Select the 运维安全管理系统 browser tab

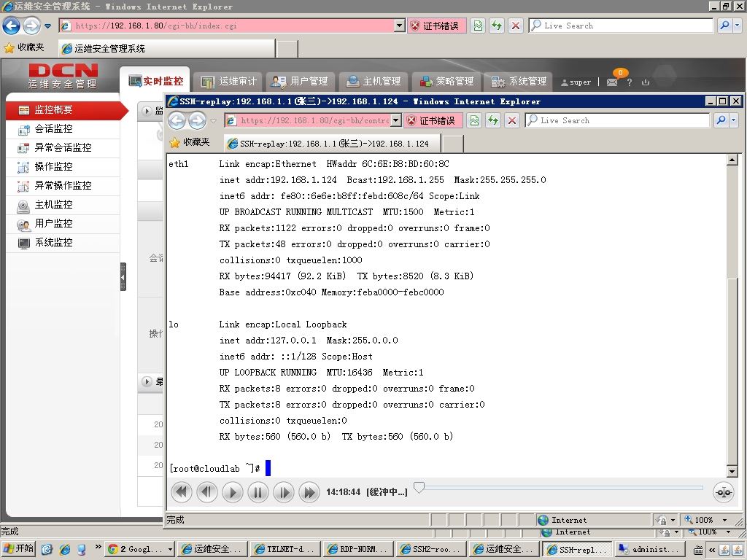[x=167, y=49]
